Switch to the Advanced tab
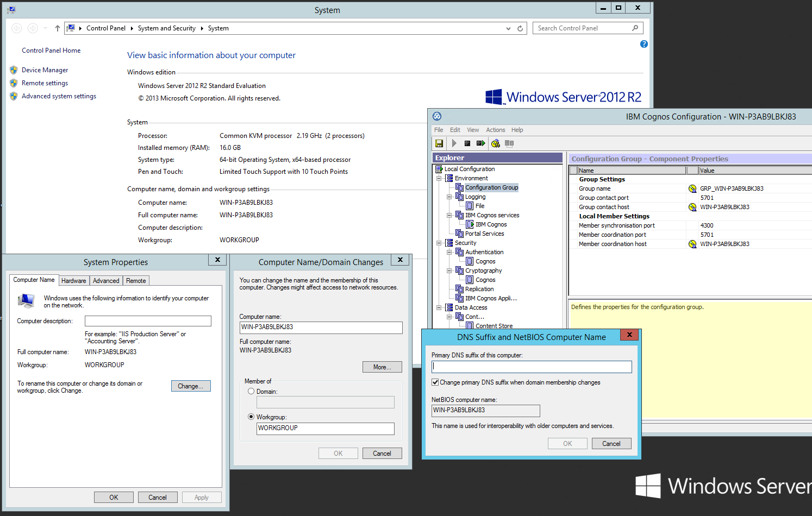Screen dimensions: 812x516 [x=106, y=281]
